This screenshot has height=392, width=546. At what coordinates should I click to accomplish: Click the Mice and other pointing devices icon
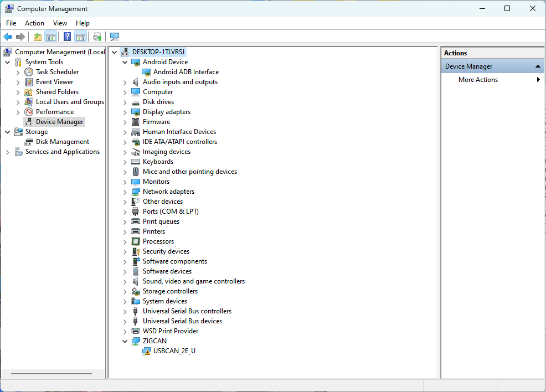(136, 172)
